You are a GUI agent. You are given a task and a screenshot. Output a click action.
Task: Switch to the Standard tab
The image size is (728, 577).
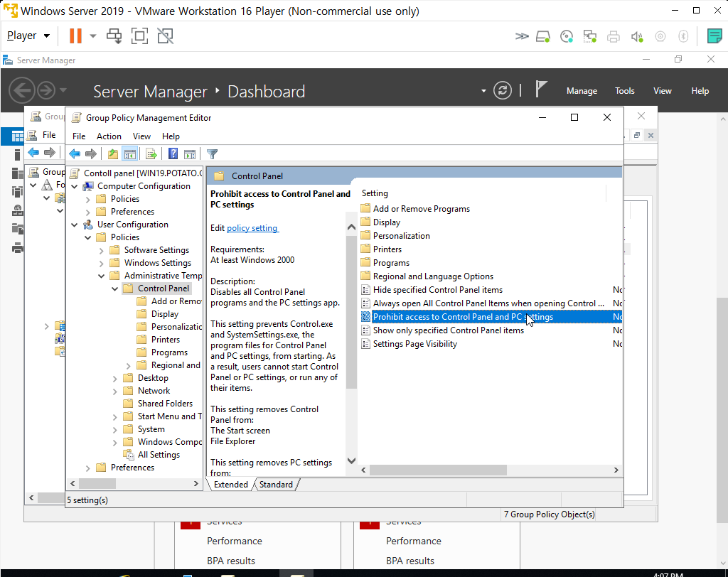pos(276,484)
